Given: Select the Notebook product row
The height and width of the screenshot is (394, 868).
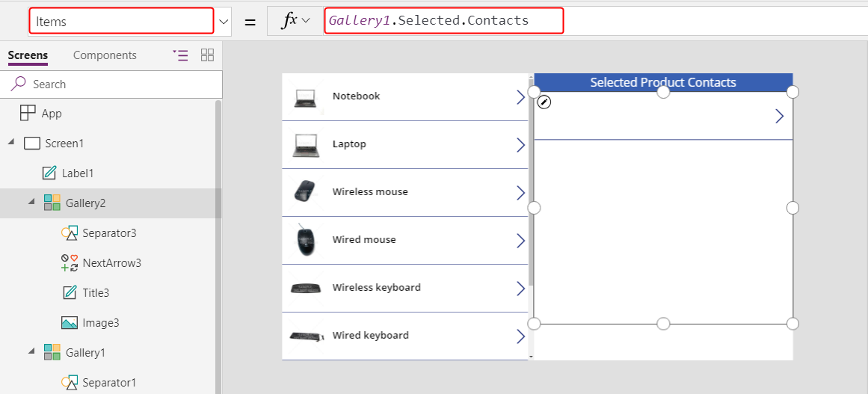Looking at the screenshot, I should click(405, 97).
